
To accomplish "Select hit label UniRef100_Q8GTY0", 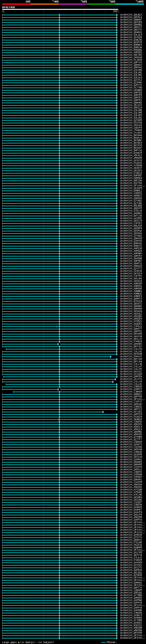I will [x=131, y=30].
